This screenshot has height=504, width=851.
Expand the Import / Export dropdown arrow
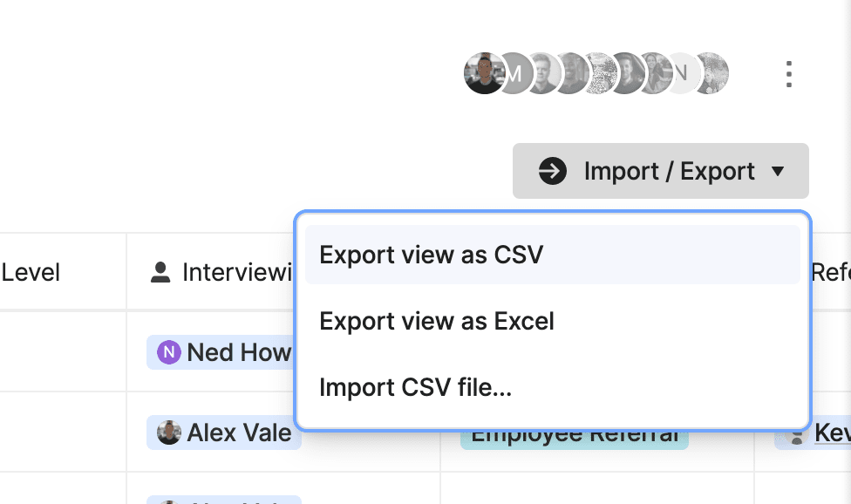(778, 172)
